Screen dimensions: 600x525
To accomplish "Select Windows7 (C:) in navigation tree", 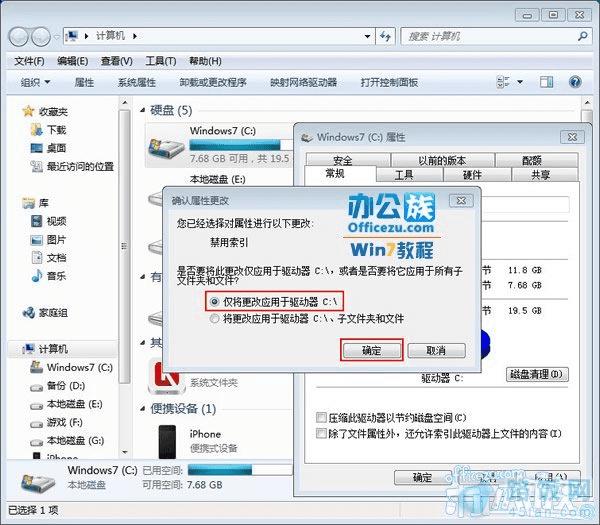I will point(71,367).
